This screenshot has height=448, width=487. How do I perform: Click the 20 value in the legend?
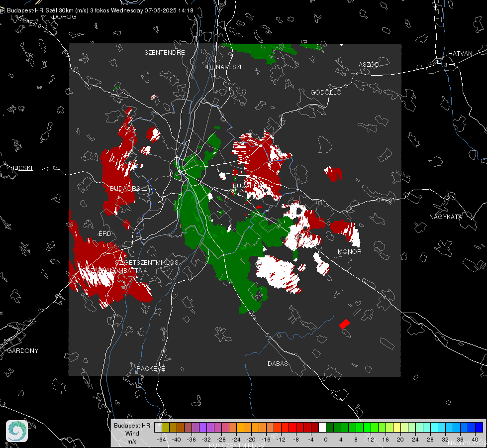400,440
